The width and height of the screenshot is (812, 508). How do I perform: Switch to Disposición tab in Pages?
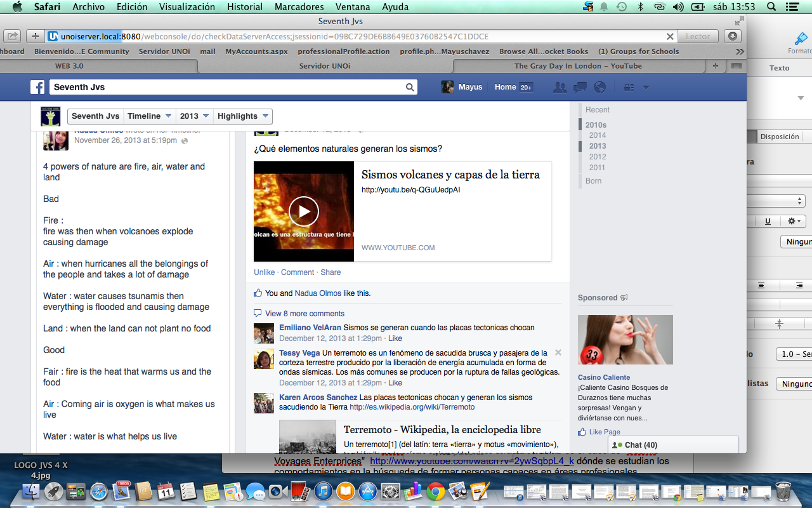[780, 137]
